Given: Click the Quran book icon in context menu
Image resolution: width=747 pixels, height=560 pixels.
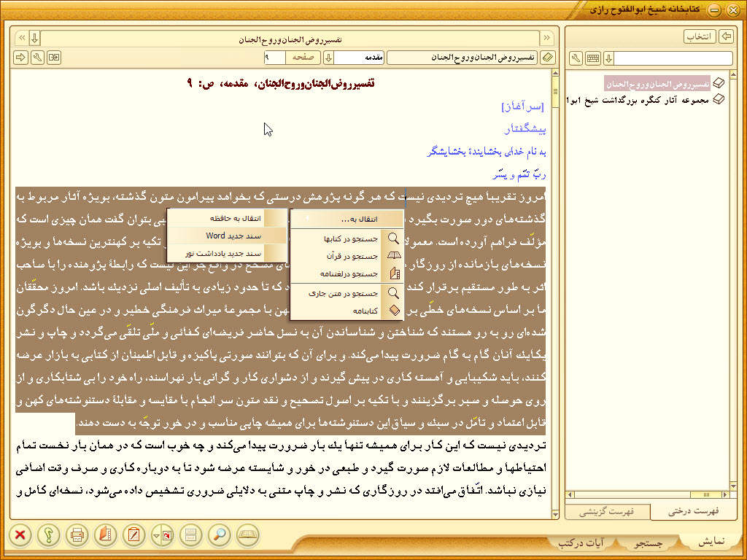Looking at the screenshot, I should point(393,256).
